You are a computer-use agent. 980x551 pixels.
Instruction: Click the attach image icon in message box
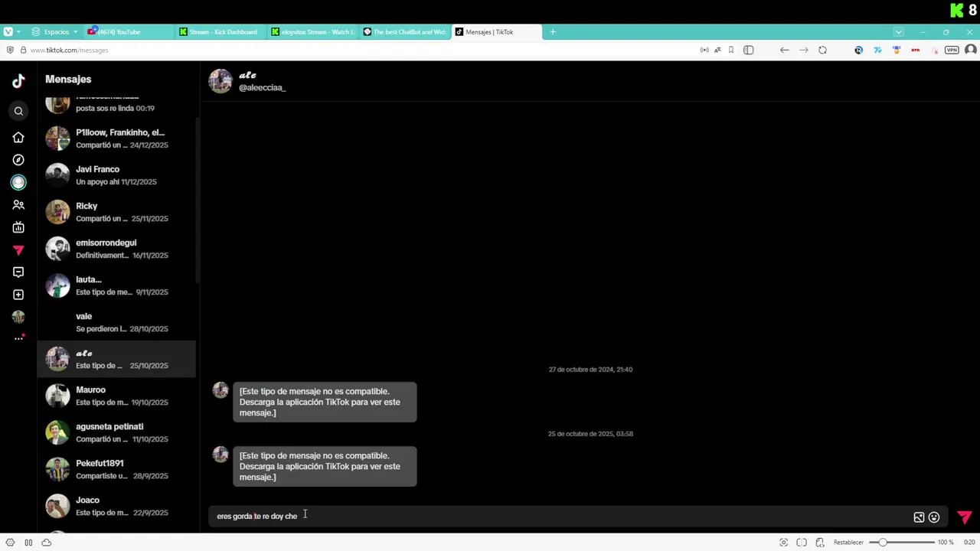919,517
